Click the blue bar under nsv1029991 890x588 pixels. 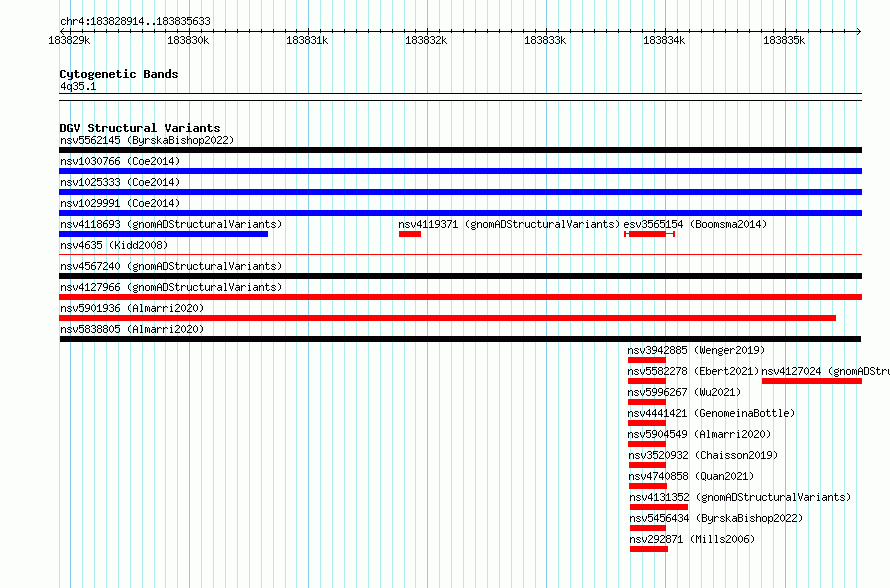460,213
